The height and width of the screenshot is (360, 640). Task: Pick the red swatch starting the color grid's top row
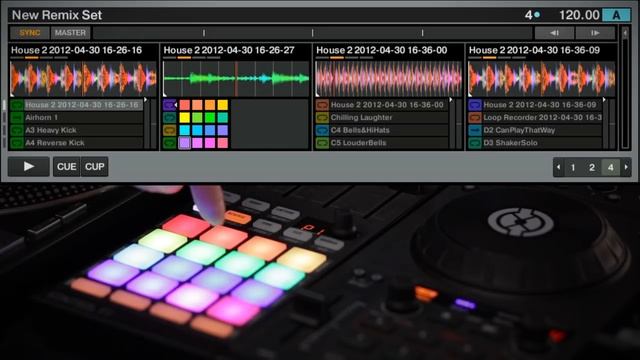coord(184,105)
